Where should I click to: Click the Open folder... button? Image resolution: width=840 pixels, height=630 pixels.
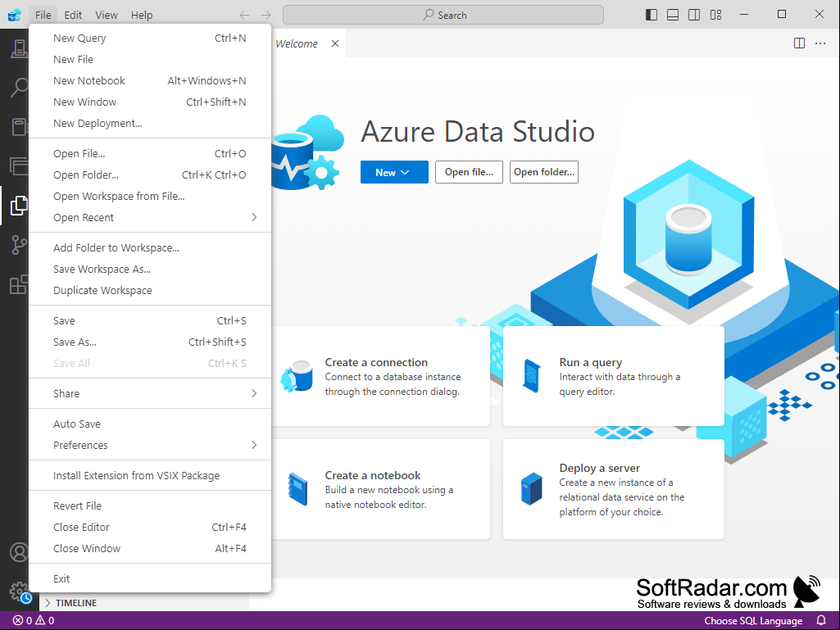(x=544, y=172)
